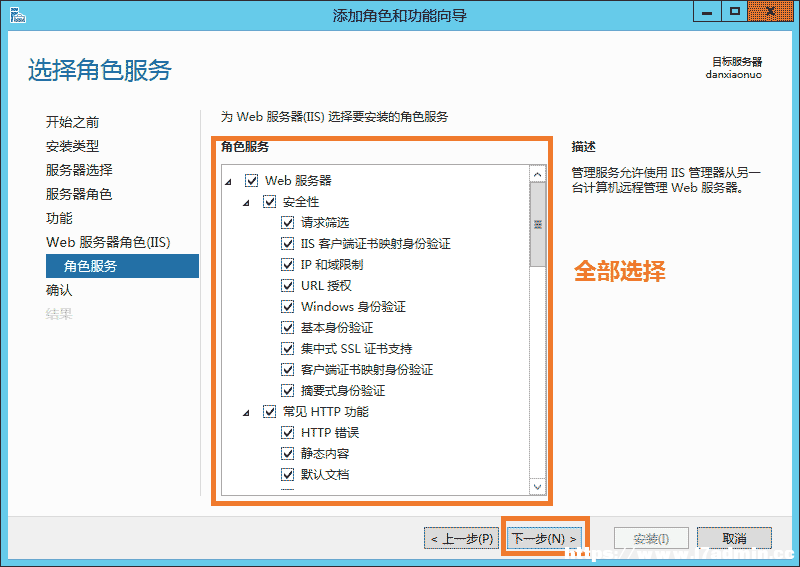The height and width of the screenshot is (567, 800).
Task: Click scroll down arrow of role list
Action: coord(537,486)
